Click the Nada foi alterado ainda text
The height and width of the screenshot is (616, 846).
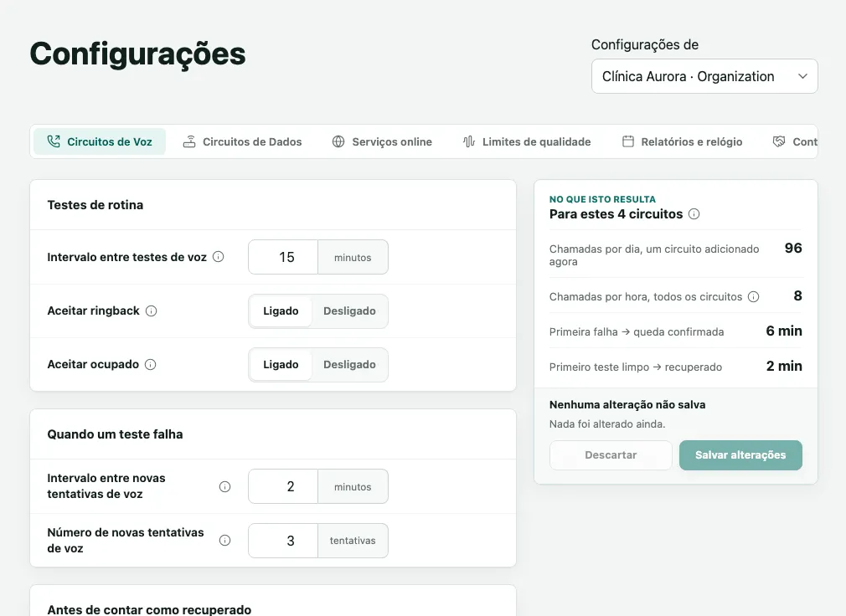607,424
